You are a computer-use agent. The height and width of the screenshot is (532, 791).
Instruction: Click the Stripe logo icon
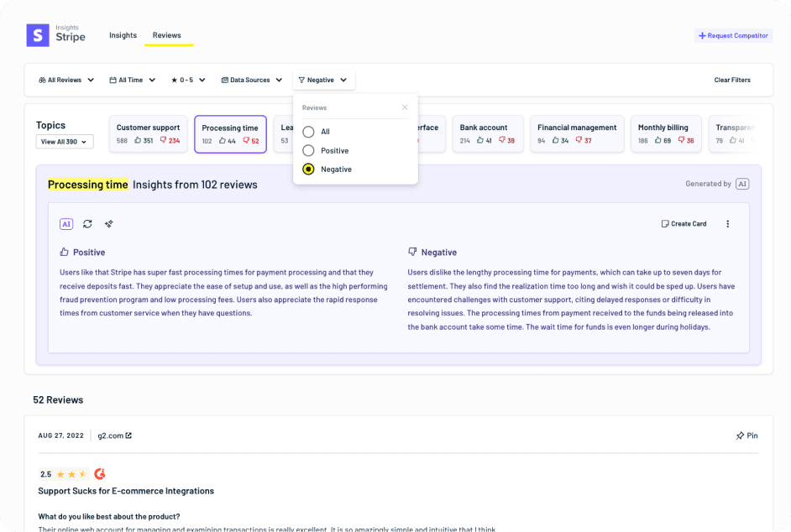pos(38,35)
